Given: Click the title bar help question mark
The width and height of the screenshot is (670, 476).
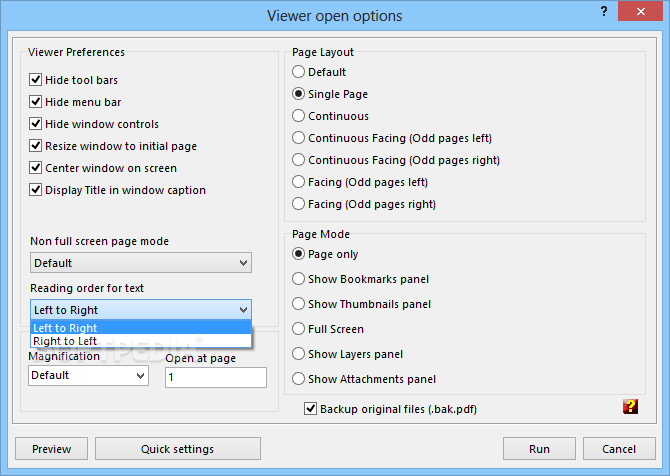Looking at the screenshot, I should pos(604,12).
